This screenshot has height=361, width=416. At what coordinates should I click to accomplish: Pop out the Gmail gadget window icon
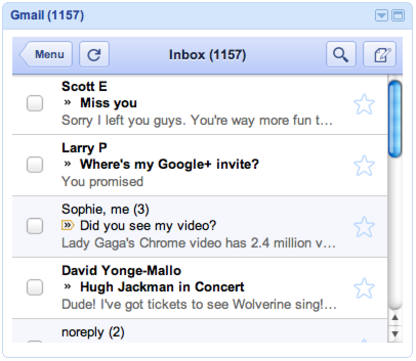[x=398, y=15]
